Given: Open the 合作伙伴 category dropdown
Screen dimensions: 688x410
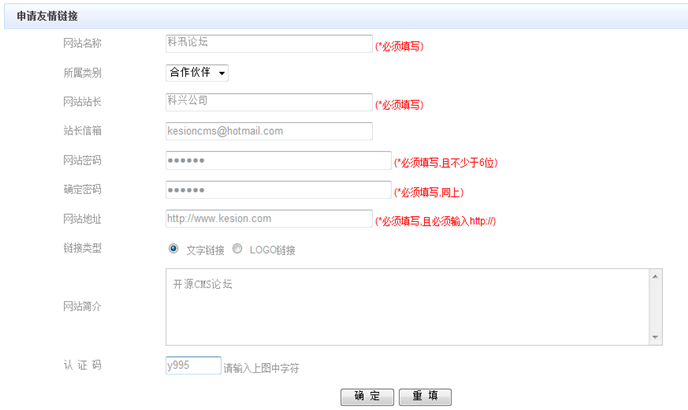Looking at the screenshot, I should (x=197, y=72).
